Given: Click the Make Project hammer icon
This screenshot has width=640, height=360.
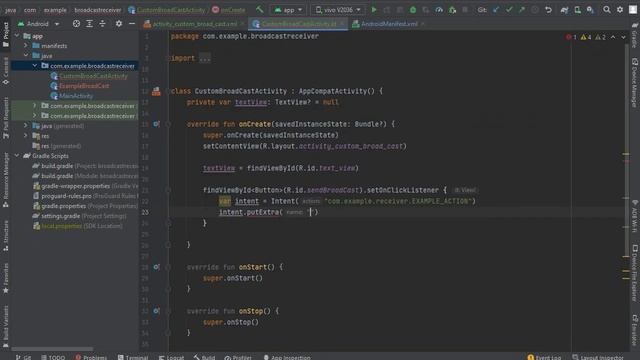Looking at the screenshot, I should (259, 9).
